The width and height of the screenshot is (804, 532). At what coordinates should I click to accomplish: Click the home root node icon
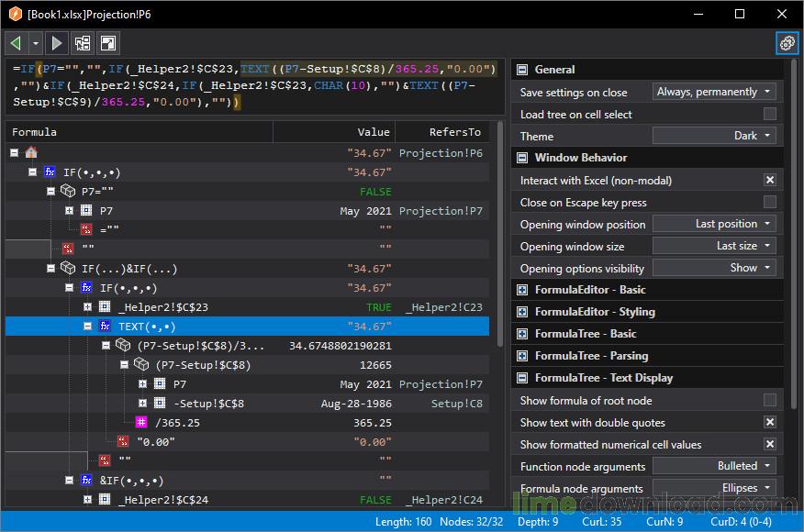coord(31,152)
